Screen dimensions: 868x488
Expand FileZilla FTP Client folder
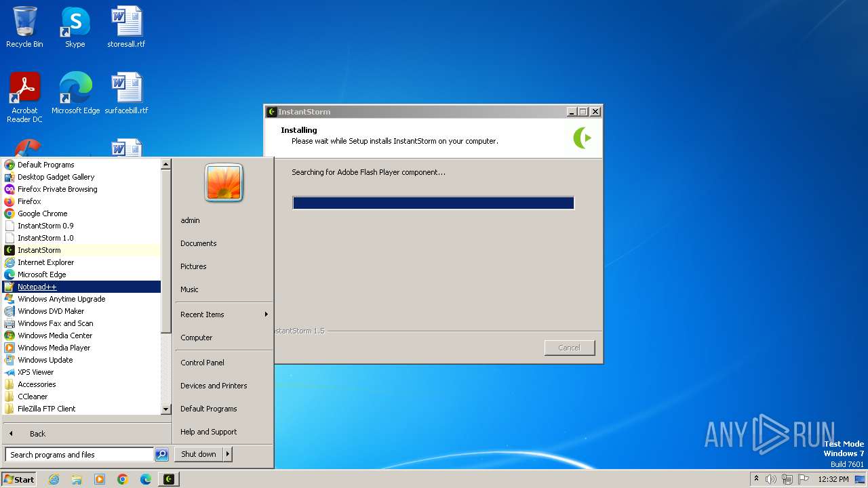click(81, 409)
